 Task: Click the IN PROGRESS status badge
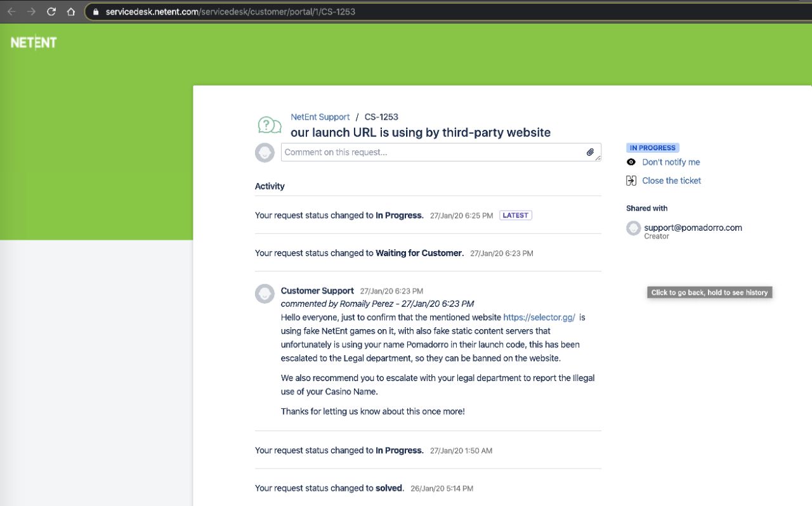[x=652, y=148]
